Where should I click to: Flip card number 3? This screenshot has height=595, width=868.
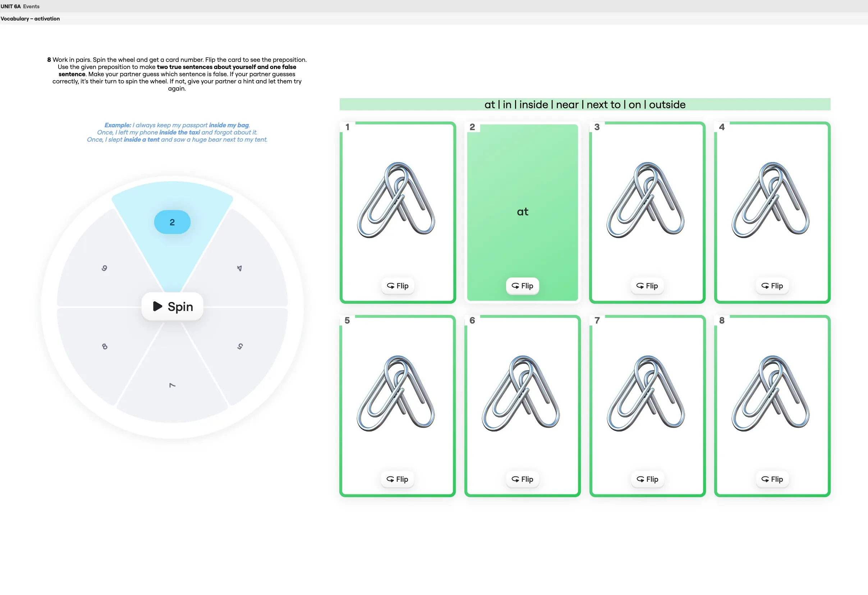tap(647, 286)
